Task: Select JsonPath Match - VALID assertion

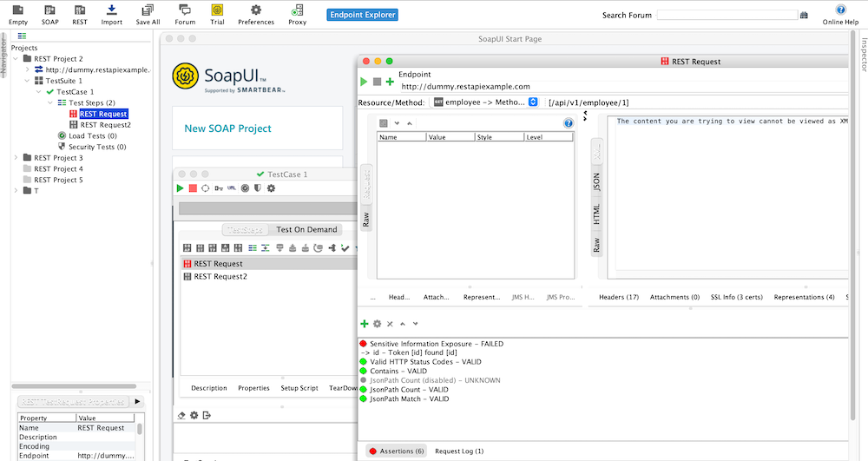Action: coord(409,398)
